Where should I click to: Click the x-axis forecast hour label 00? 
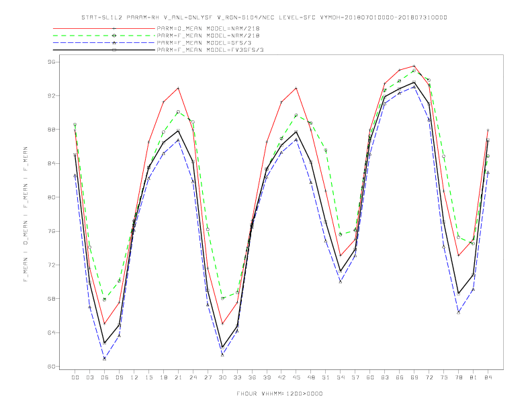tap(75, 377)
